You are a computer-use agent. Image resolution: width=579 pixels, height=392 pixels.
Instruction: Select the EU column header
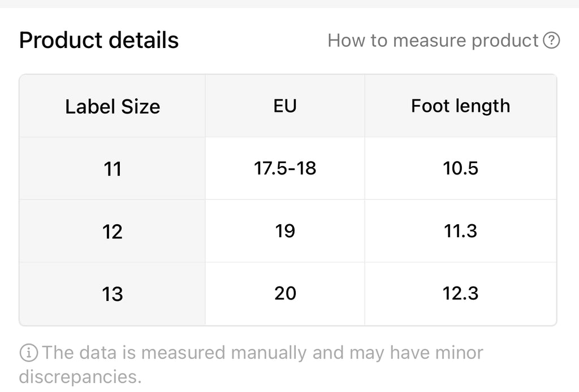285,106
